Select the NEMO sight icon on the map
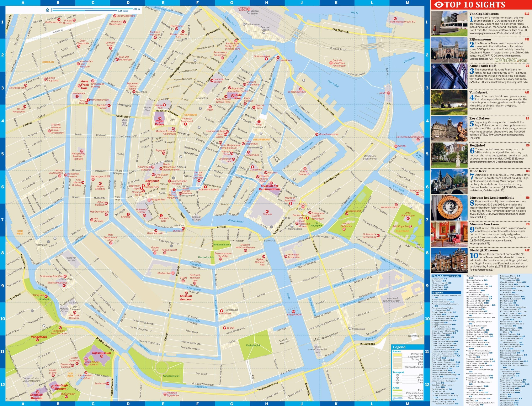This screenshot has width=532, height=406. 389,93
